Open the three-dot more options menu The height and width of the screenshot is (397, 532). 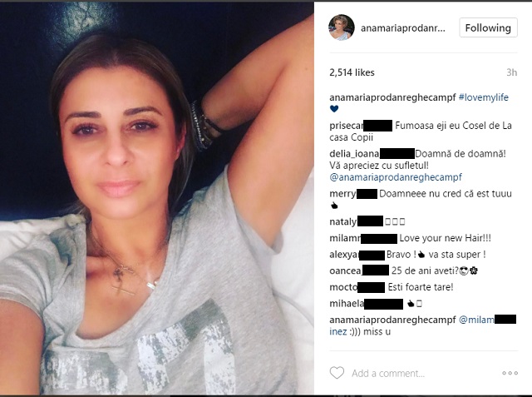tap(510, 373)
